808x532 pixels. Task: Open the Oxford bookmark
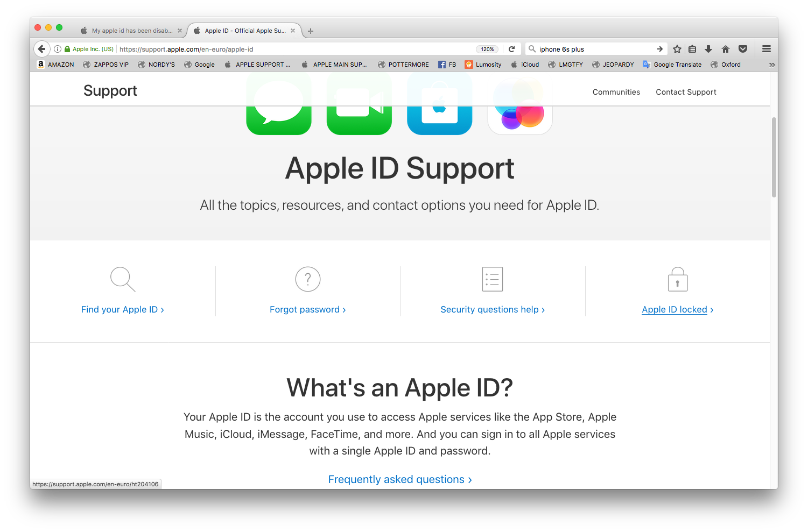(x=726, y=65)
